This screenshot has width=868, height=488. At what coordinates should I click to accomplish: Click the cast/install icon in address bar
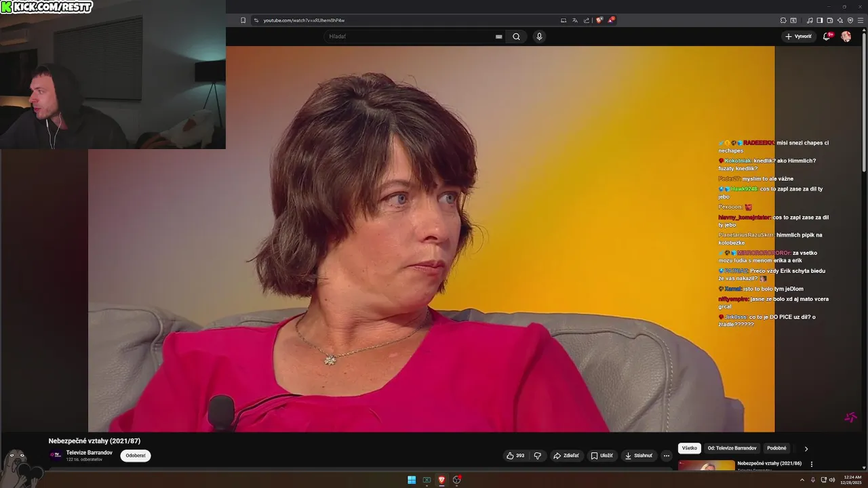click(x=563, y=20)
